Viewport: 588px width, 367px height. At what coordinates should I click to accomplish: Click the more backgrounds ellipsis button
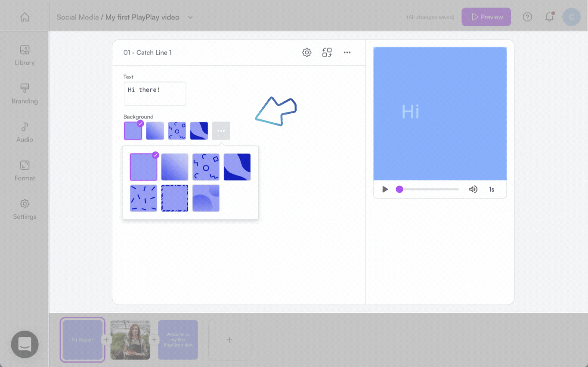point(221,131)
